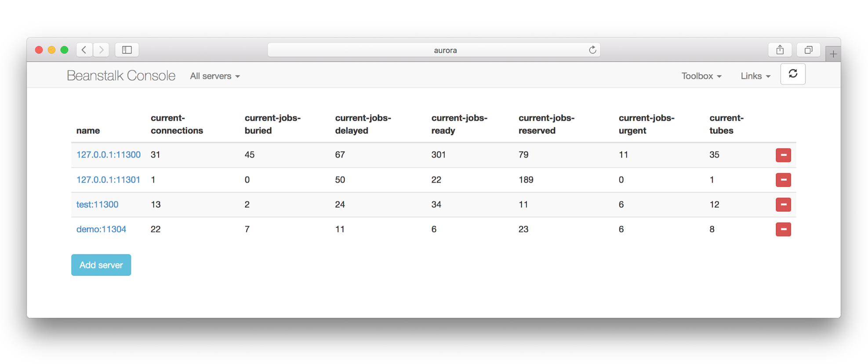Click the aurora address bar field
Image resolution: width=868 pixels, height=364 pixels.
(x=434, y=50)
